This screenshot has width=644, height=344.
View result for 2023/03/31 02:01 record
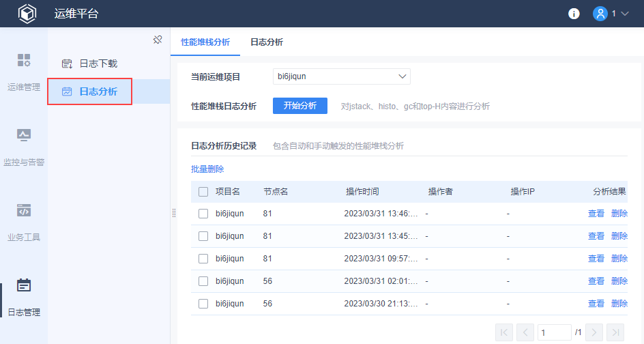pyautogui.click(x=596, y=281)
